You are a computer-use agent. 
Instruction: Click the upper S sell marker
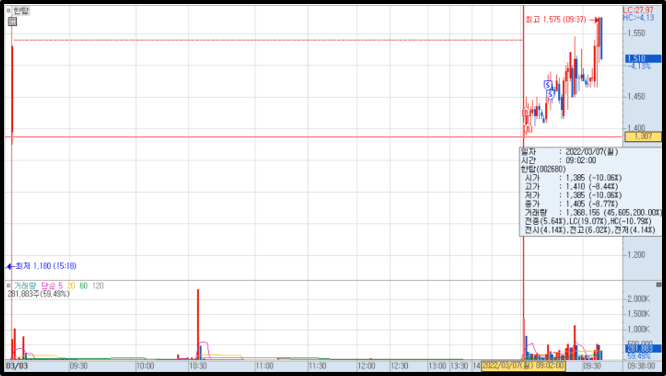(548, 85)
